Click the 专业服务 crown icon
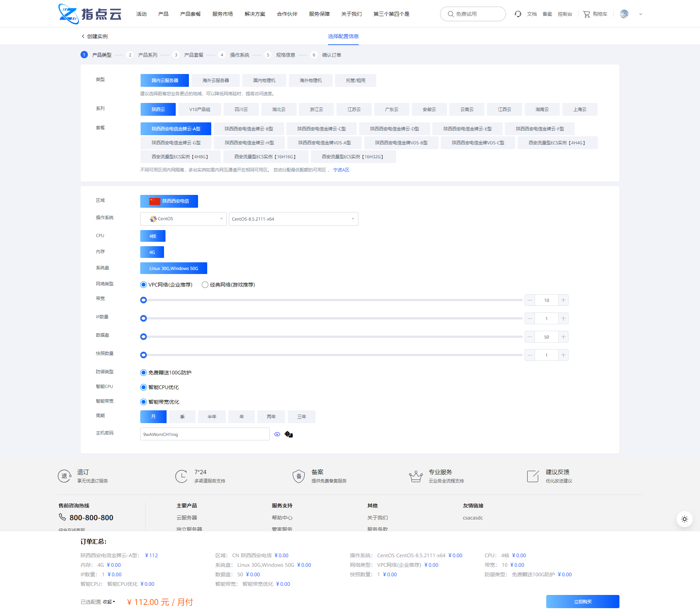Screen dimensions: 700x614 (416, 476)
